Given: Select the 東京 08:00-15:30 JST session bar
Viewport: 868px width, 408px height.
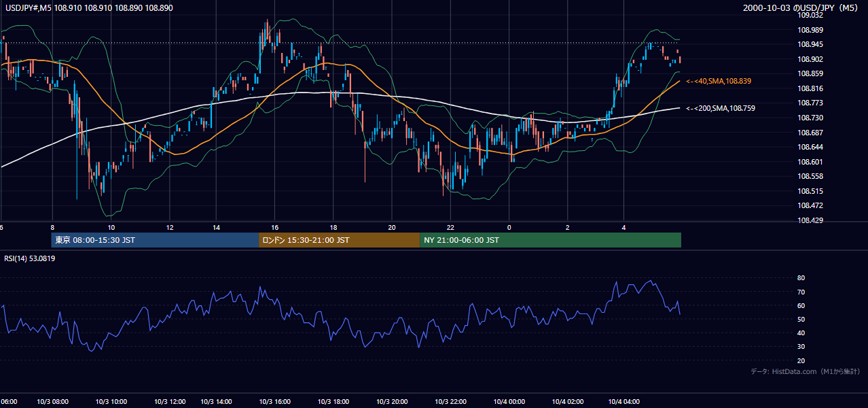Looking at the screenshot, I should click(x=155, y=240).
